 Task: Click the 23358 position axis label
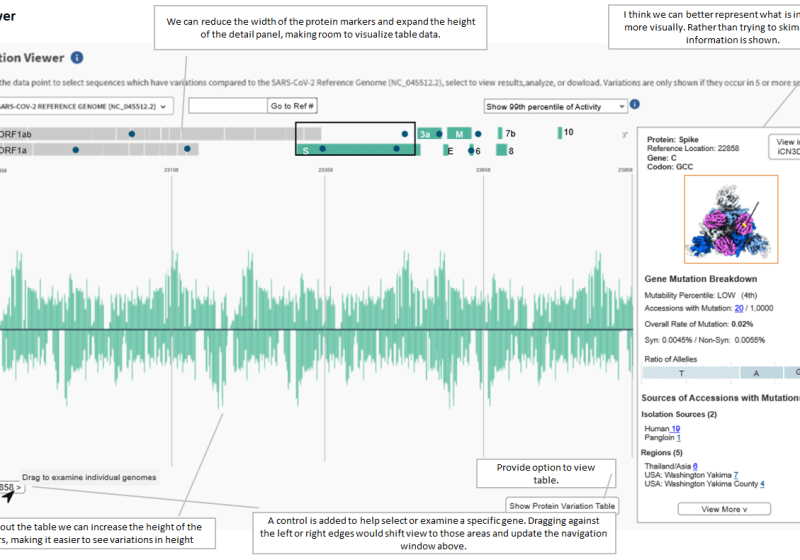[326, 170]
